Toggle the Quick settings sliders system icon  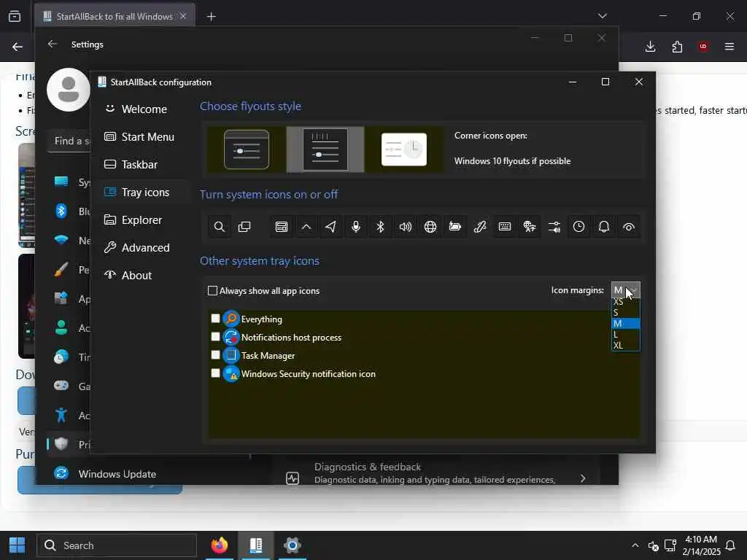[554, 227]
